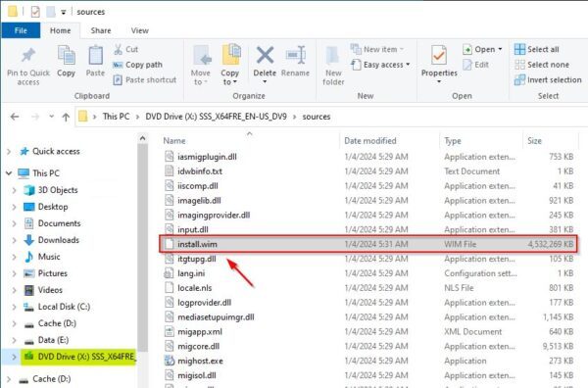Click Paste shortcut in ribbon
Screen dimensions: 588x388
click(145, 79)
